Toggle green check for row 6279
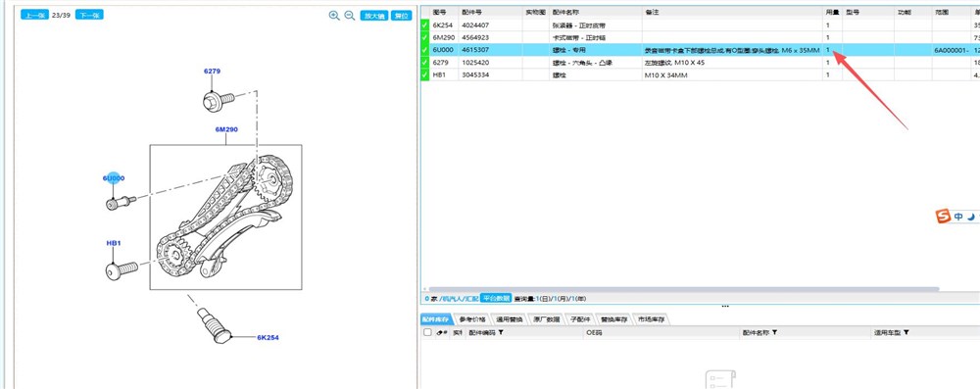The image size is (980, 389). [x=425, y=63]
